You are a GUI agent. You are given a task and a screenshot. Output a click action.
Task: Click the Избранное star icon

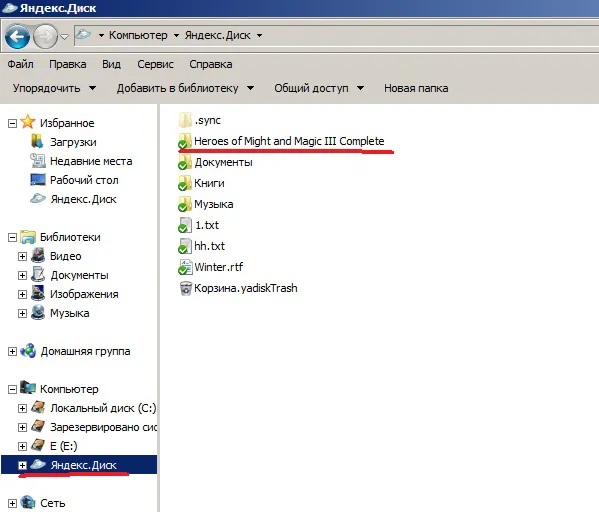point(28,122)
